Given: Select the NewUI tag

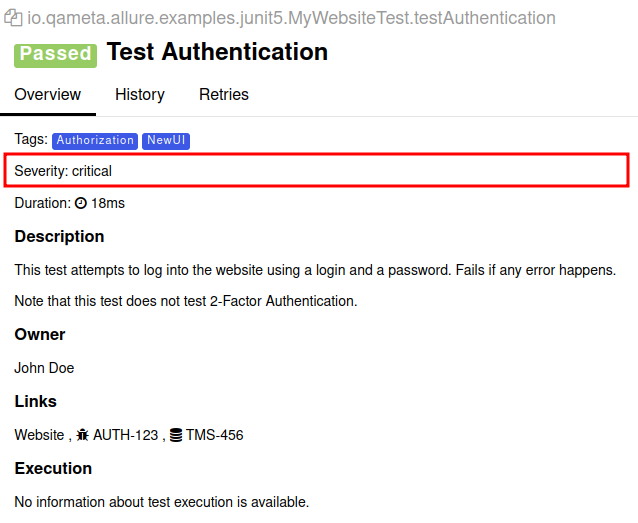Looking at the screenshot, I should [x=166, y=141].
